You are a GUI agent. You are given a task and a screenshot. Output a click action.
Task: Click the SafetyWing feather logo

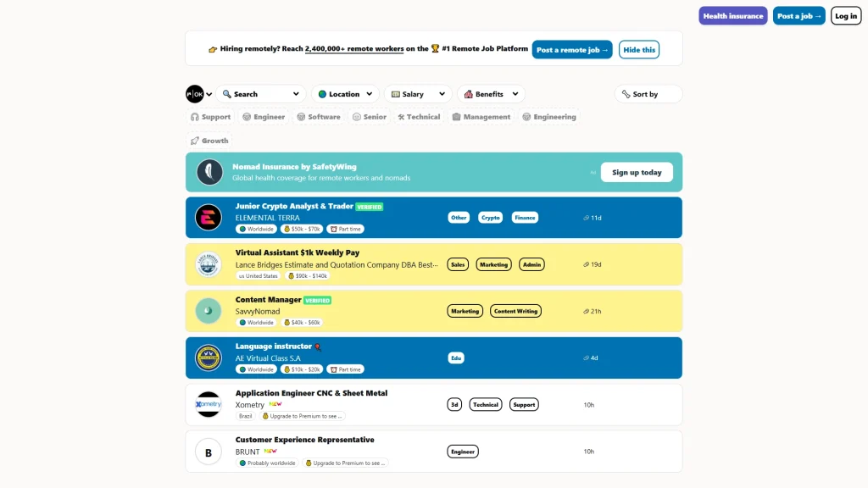[209, 172]
